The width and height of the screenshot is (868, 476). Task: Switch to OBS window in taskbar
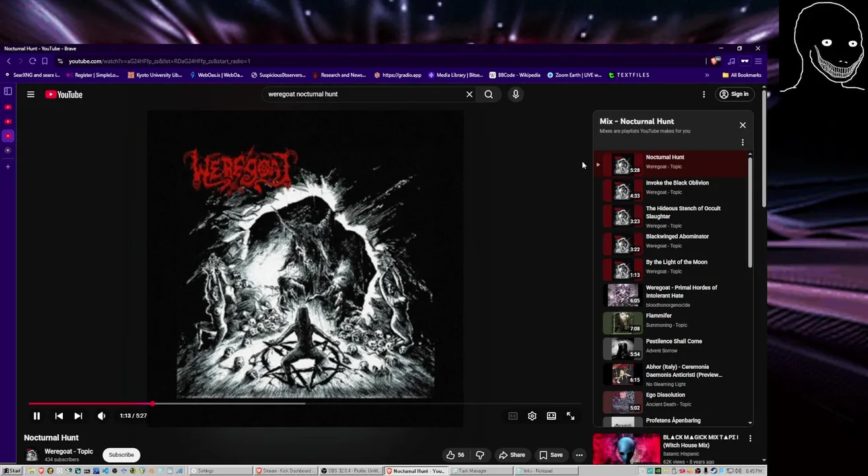(350, 471)
